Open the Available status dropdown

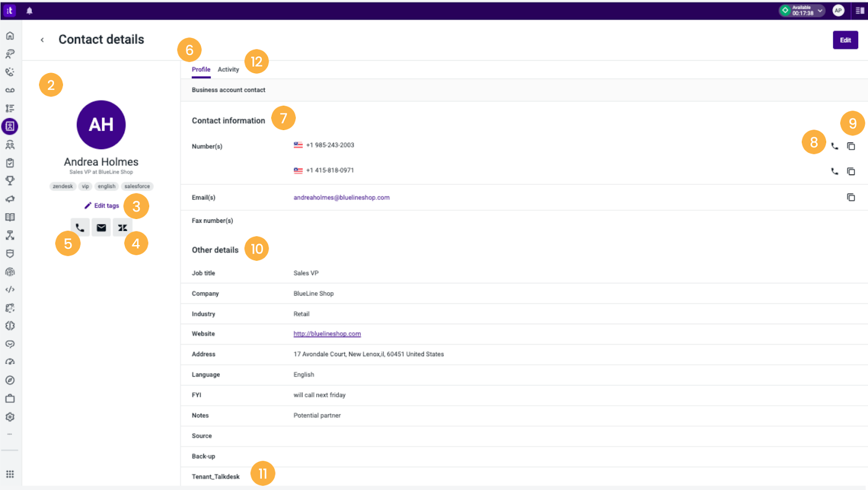click(x=802, y=10)
